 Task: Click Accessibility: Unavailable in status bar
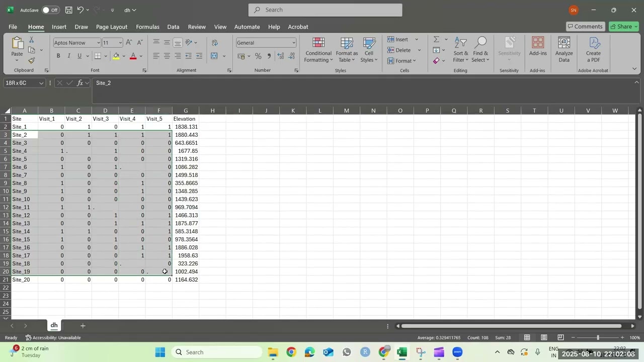tap(53, 337)
